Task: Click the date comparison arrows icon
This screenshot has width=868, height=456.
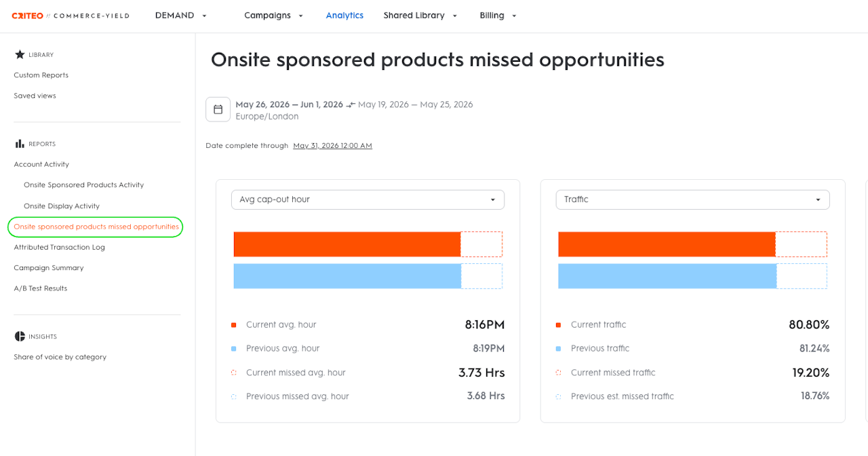Action: coord(351,104)
